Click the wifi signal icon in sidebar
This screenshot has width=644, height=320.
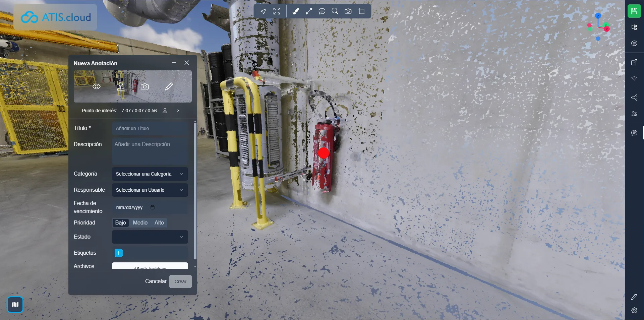634,78
